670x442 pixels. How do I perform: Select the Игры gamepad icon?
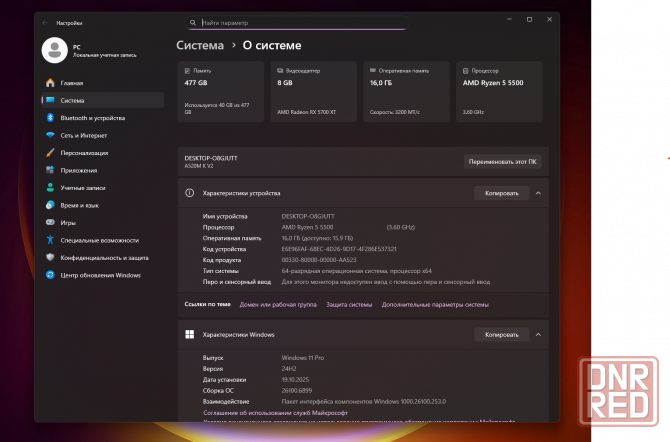click(49, 223)
